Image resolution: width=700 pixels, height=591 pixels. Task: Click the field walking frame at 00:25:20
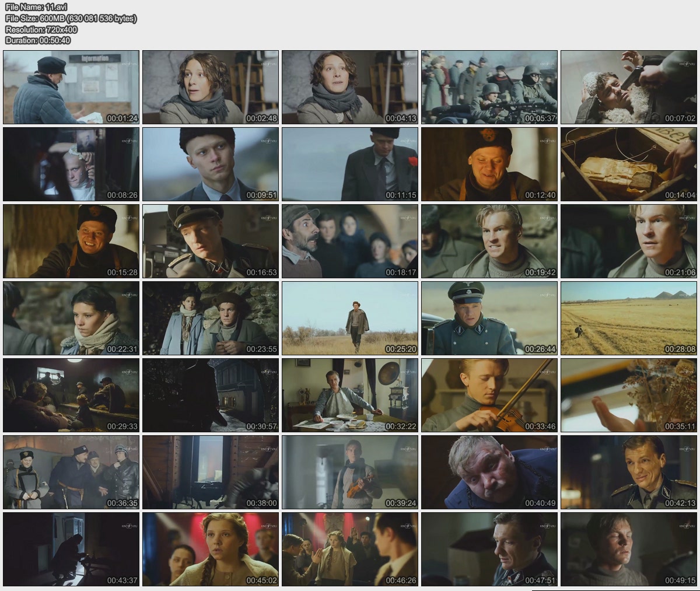[x=350, y=318]
